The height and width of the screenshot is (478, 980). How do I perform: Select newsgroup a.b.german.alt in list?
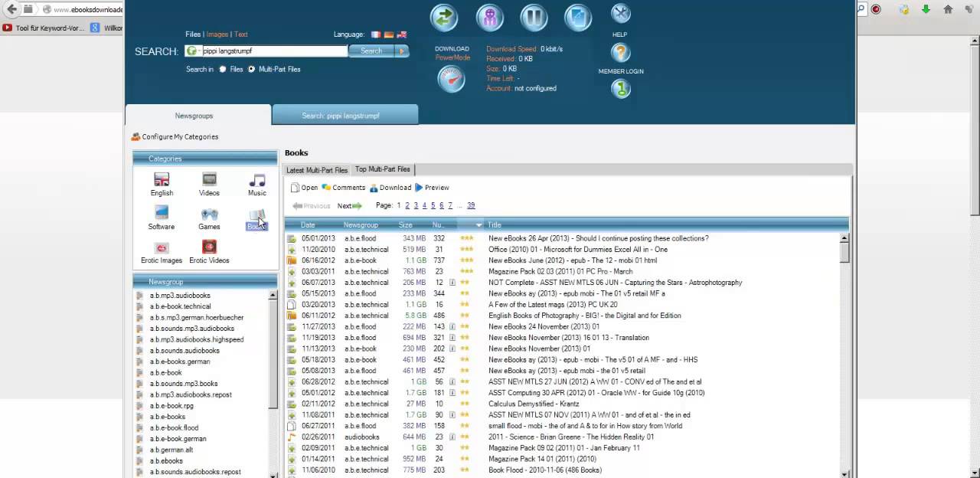click(171, 450)
